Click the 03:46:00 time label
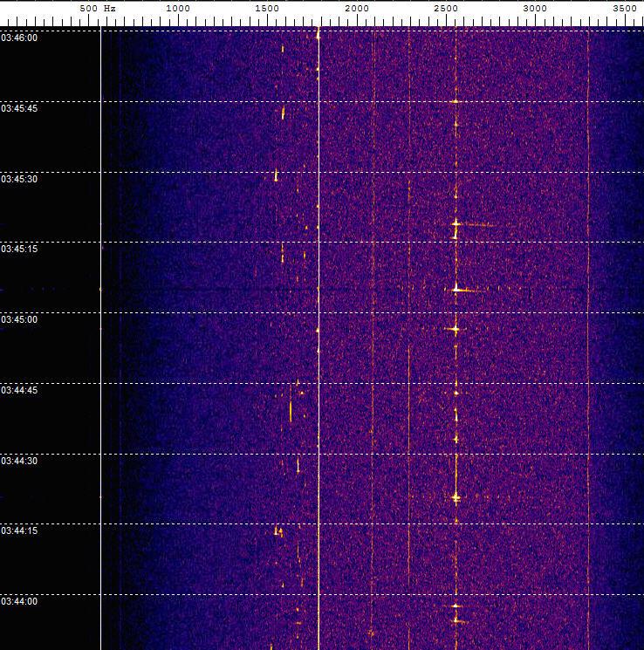The image size is (644, 650). coord(19,38)
